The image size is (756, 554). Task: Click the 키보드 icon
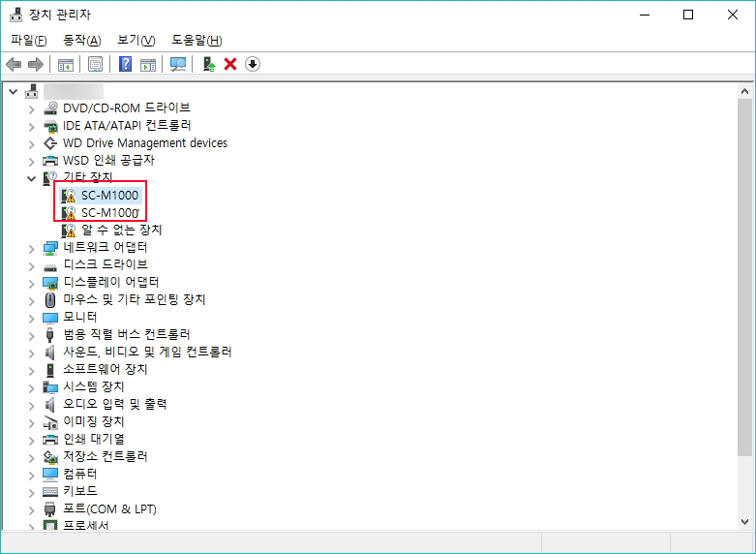[50, 492]
